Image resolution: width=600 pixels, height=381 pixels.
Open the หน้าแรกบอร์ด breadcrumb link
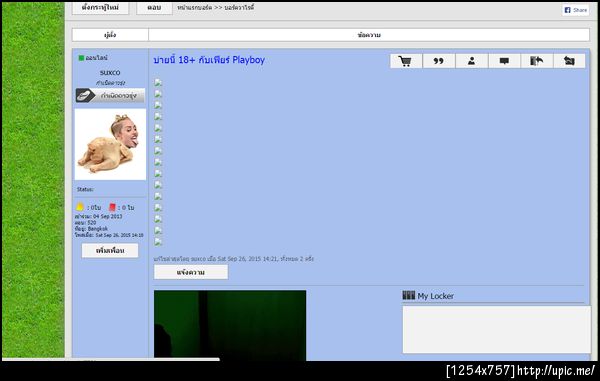coord(194,7)
